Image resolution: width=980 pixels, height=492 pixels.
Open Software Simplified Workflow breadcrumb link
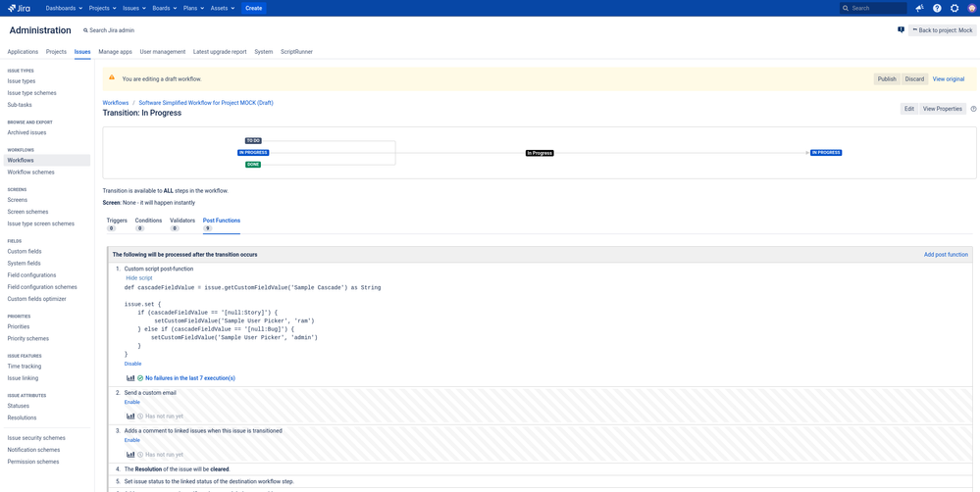[206, 102]
